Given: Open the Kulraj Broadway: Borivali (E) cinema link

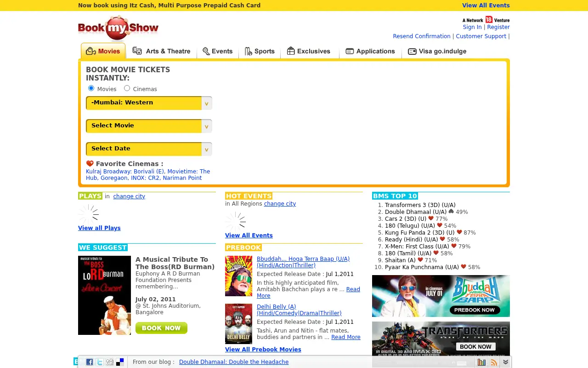Looking at the screenshot, I should tap(125, 172).
